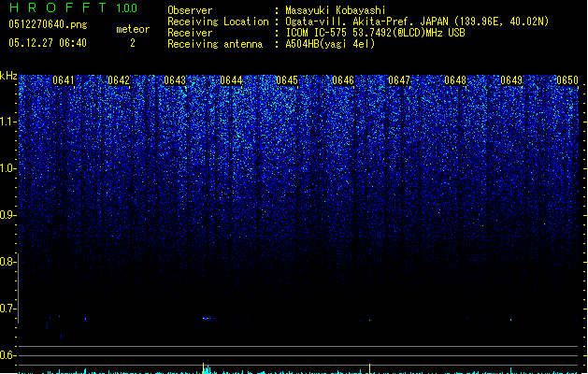This screenshot has height=374, width=588.
Task: Click the meteor count value 2
Action: coord(133,43)
